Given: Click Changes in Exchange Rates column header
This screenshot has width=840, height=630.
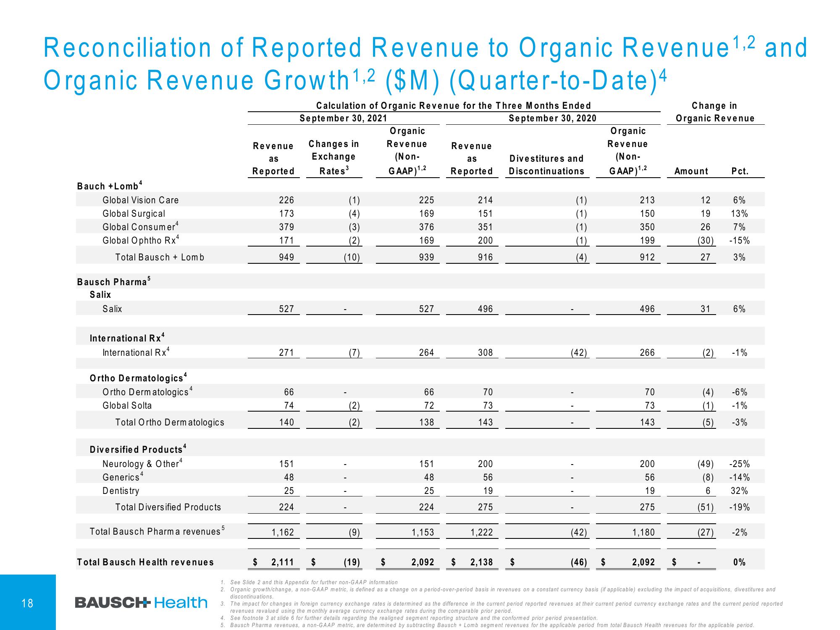Looking at the screenshot, I should coord(334,157).
